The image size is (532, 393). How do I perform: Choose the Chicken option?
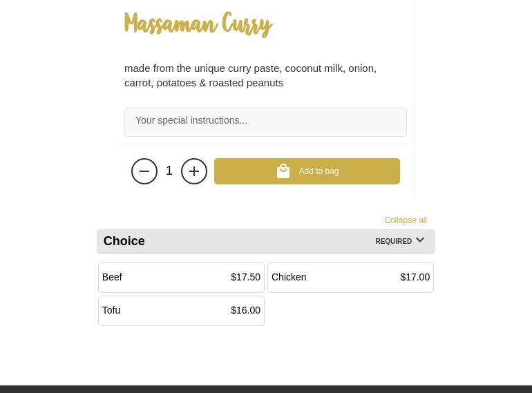350,278
